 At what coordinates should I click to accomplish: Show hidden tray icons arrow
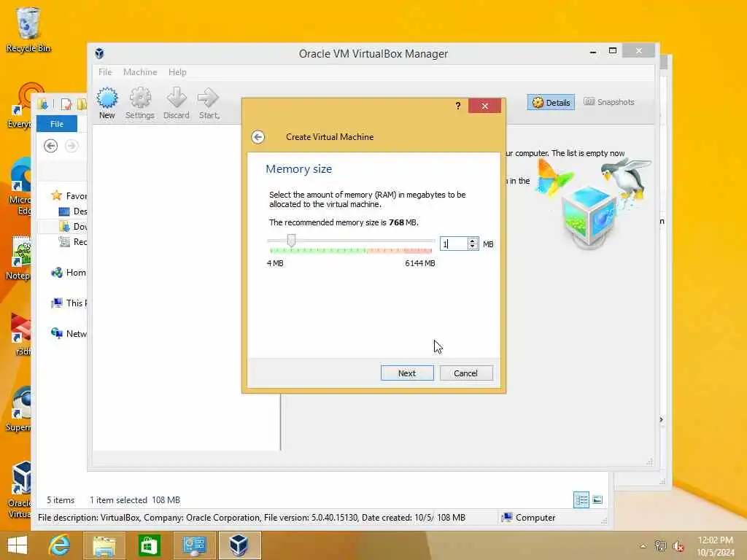pos(643,546)
